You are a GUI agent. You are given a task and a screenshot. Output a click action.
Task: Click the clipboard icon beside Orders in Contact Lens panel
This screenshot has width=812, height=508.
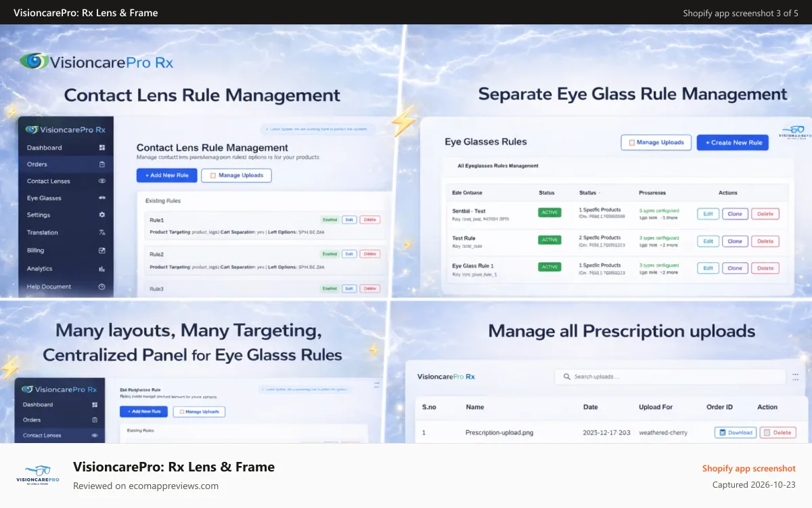102,165
